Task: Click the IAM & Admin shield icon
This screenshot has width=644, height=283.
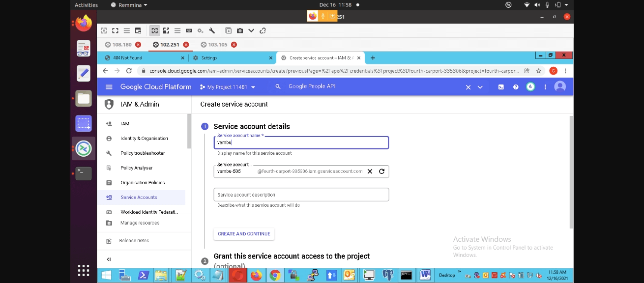Action: (109, 104)
